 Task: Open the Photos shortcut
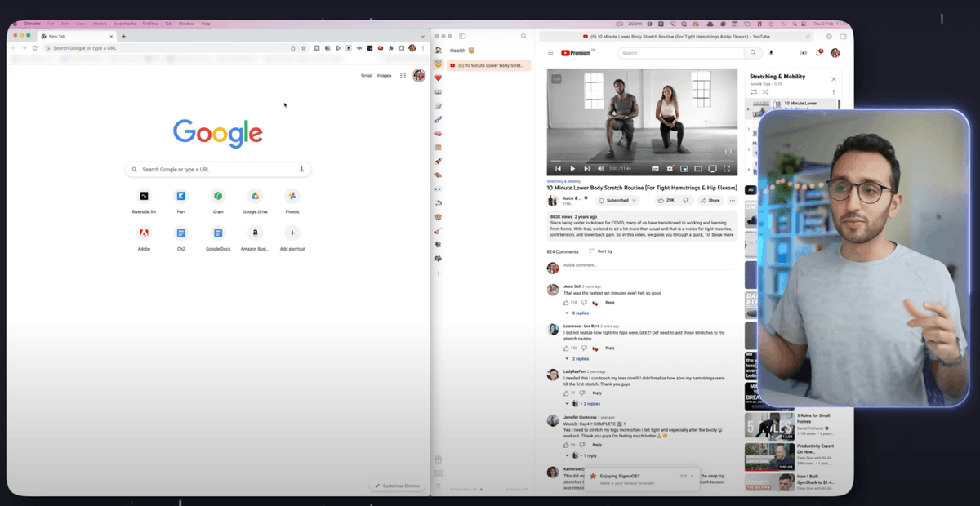point(292,201)
